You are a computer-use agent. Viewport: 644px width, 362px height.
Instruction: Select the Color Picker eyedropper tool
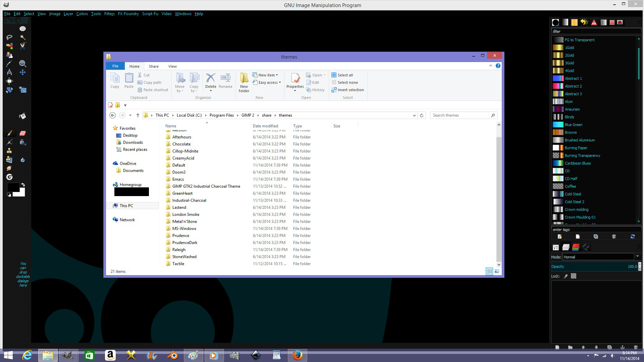[9, 63]
